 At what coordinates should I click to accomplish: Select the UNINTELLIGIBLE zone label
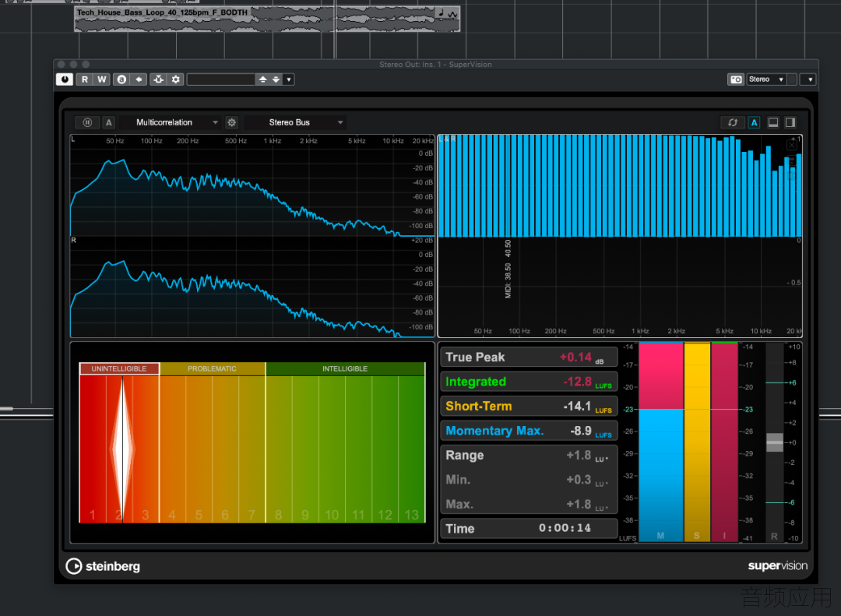pos(119,368)
